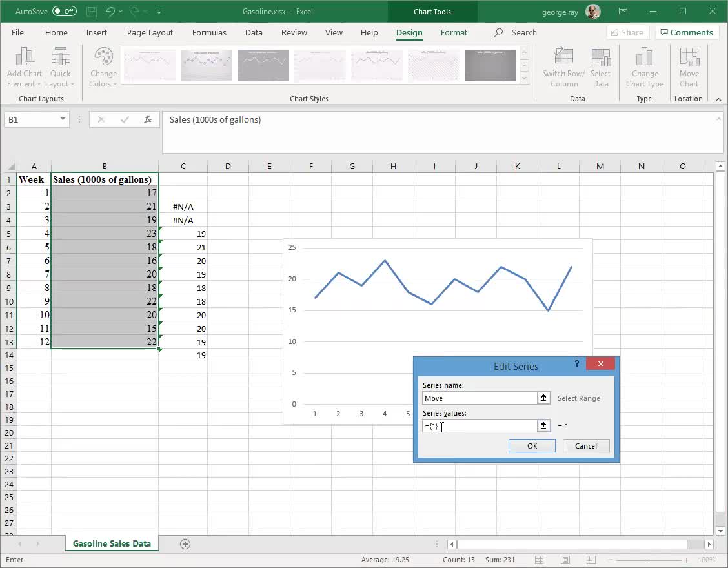Click the Edit Series help question mark
This screenshot has width=728, height=568.
tap(576, 363)
